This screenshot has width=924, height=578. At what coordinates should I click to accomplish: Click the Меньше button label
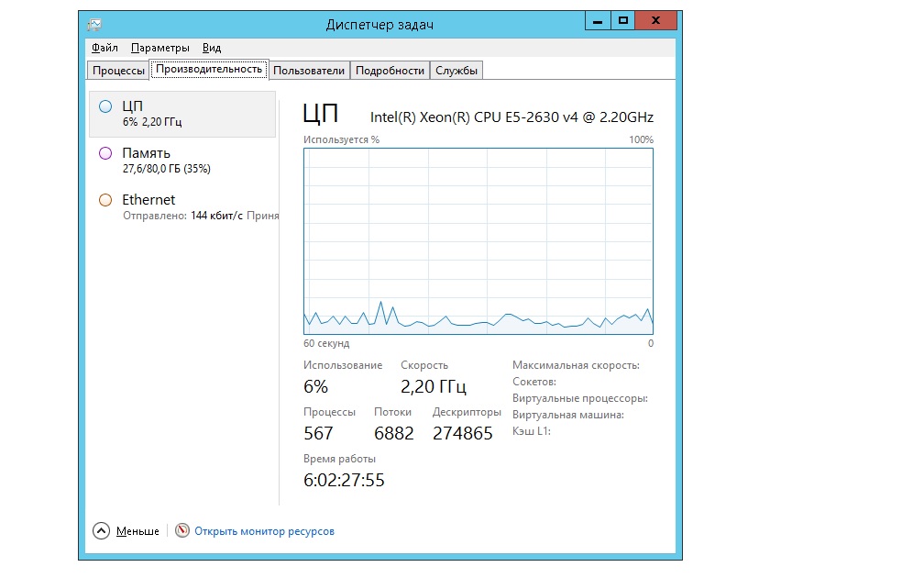point(137,531)
